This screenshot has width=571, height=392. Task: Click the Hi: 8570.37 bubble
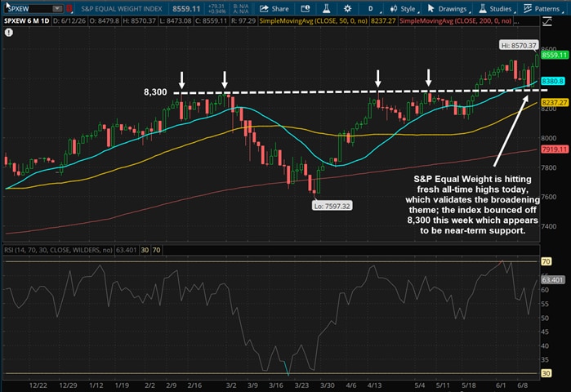(519, 46)
